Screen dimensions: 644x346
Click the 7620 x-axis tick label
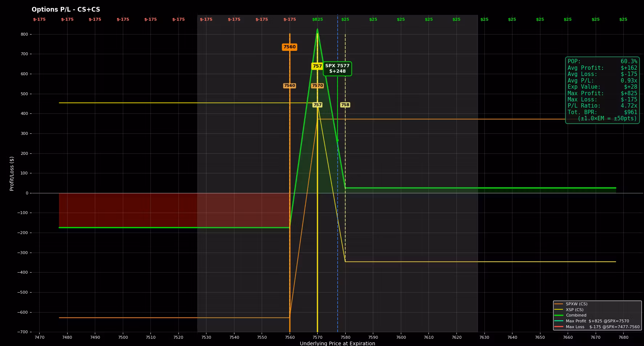[456, 337]
